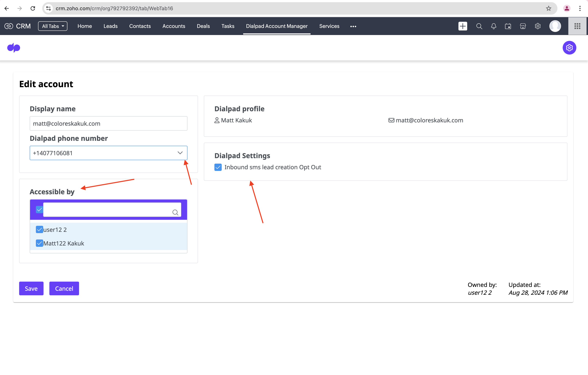Open the Chrome profile avatar

coord(567,8)
